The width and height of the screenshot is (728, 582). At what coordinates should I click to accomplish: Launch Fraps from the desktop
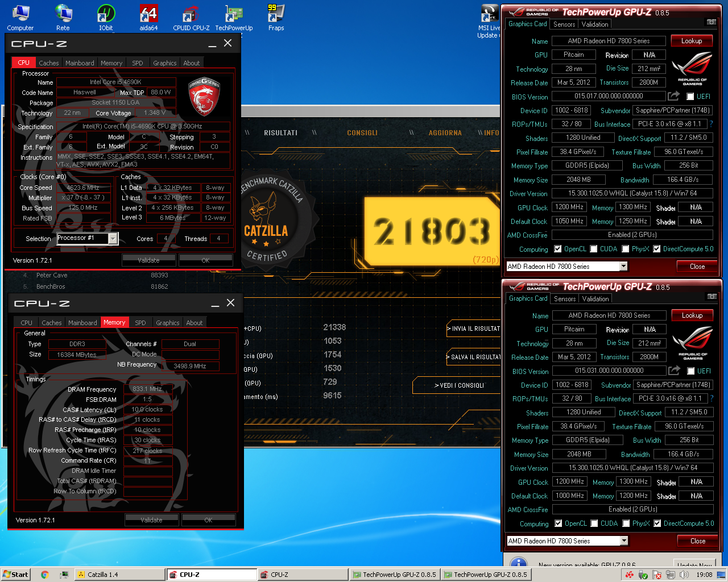[x=276, y=17]
